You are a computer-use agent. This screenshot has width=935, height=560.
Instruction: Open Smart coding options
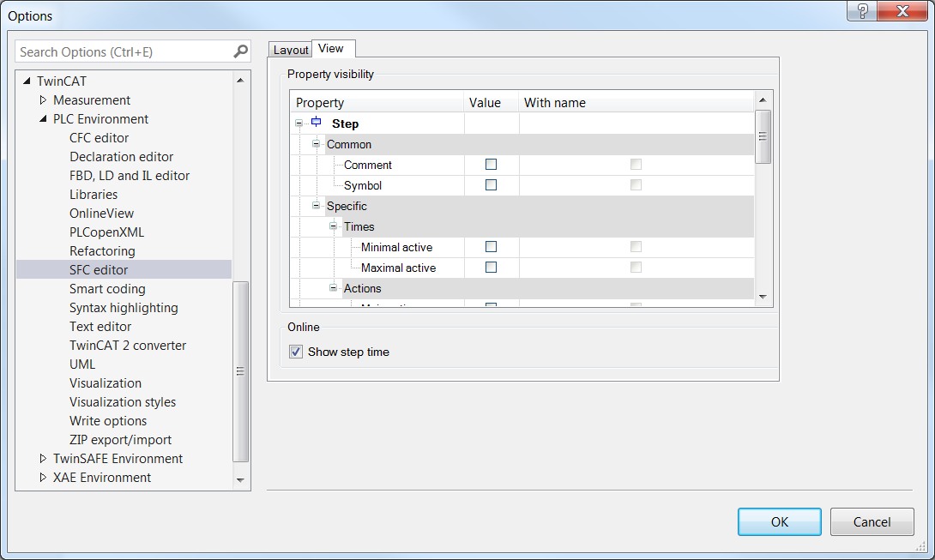107,289
